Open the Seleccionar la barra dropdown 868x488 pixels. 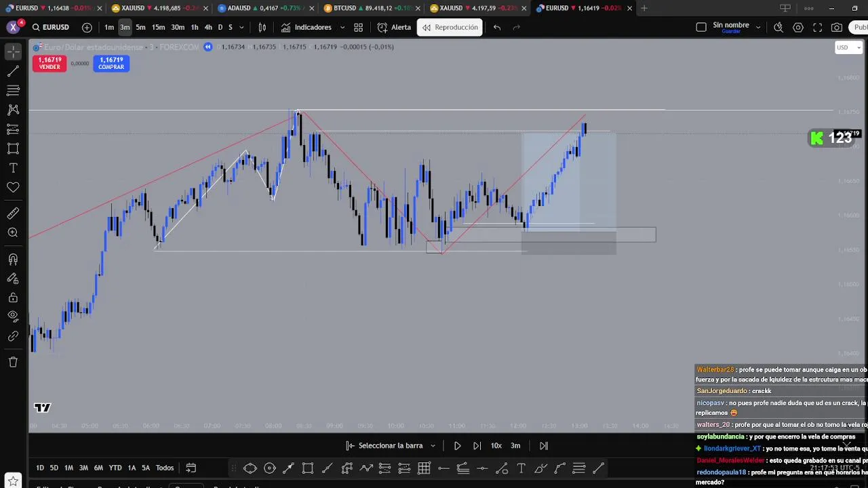coord(390,445)
